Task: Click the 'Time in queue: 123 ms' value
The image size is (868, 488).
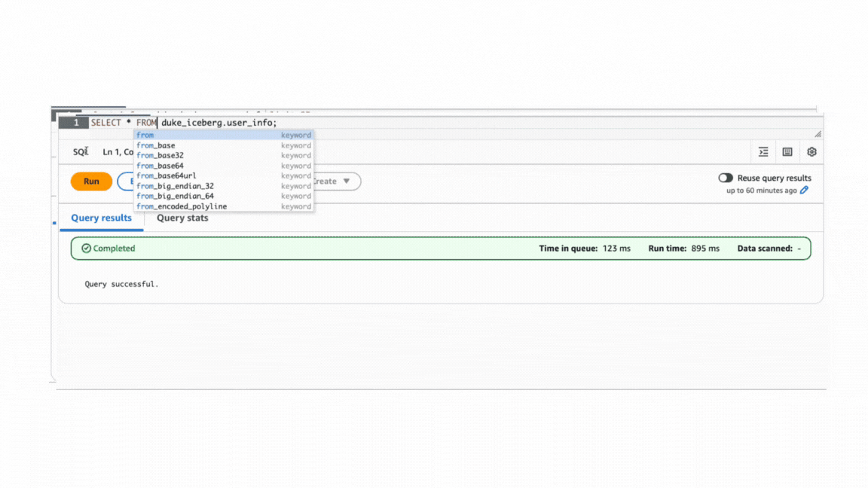Action: [585, 249]
